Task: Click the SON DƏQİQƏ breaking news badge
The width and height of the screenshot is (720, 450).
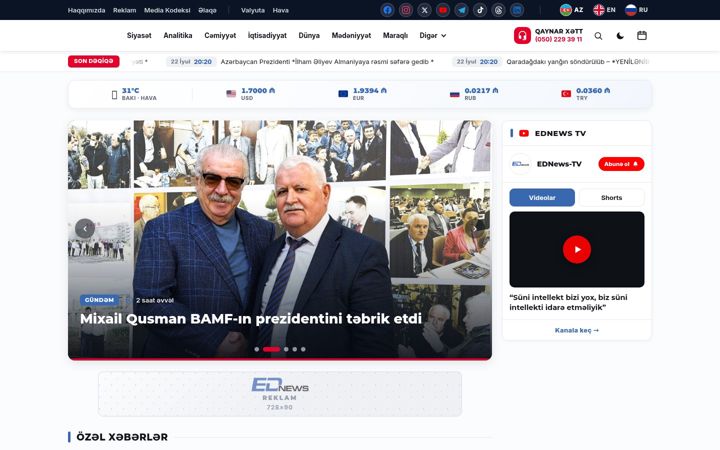Action: click(94, 61)
